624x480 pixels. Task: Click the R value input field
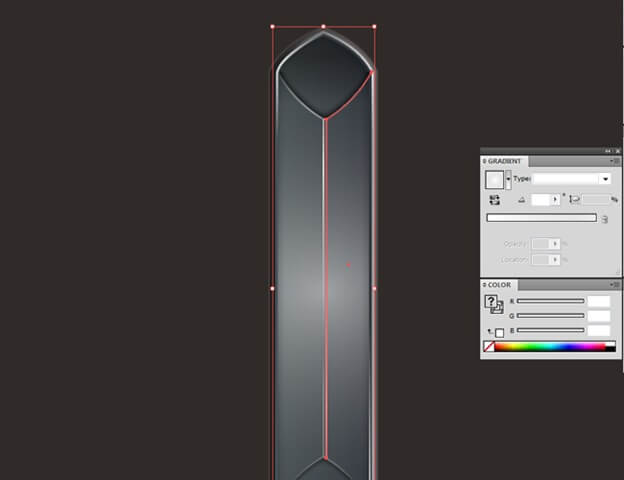(x=599, y=301)
